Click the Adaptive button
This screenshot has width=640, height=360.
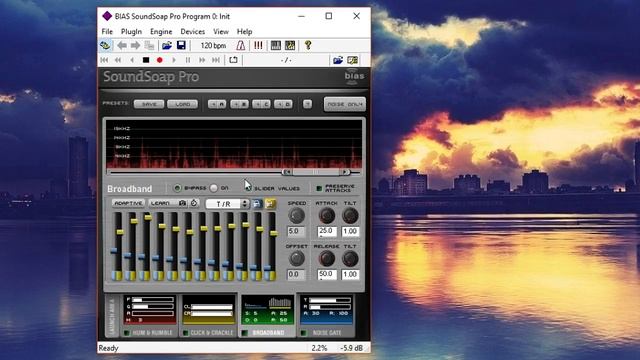point(128,203)
